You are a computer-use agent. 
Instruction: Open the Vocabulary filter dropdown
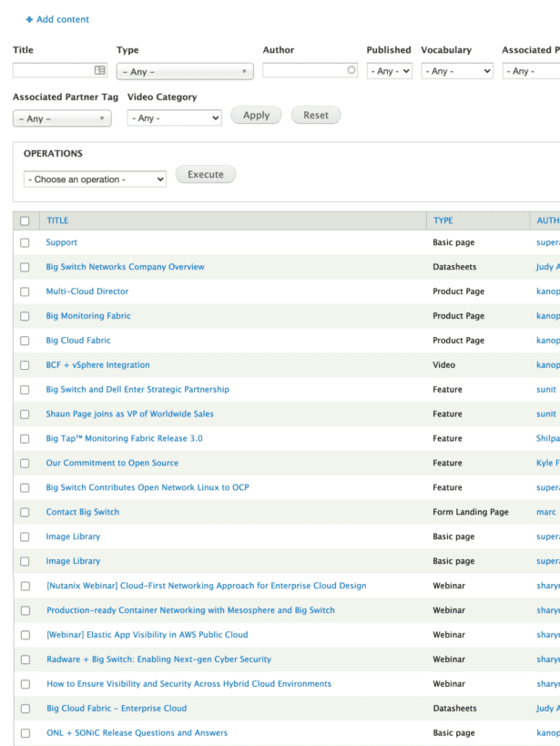[x=457, y=71]
